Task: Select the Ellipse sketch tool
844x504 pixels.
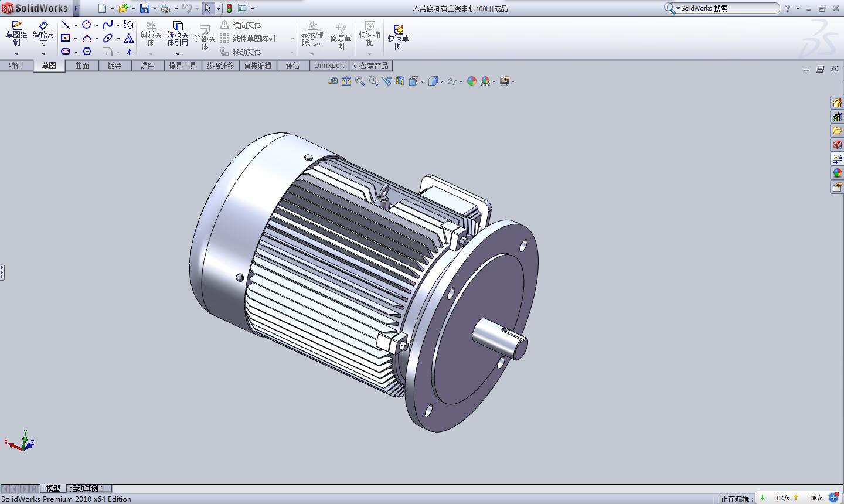Action: click(x=108, y=38)
